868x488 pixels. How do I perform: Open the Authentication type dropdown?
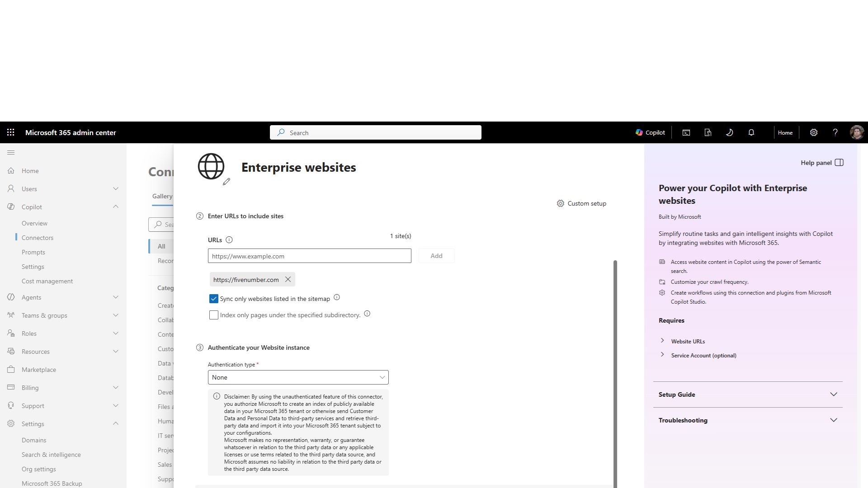tap(298, 377)
